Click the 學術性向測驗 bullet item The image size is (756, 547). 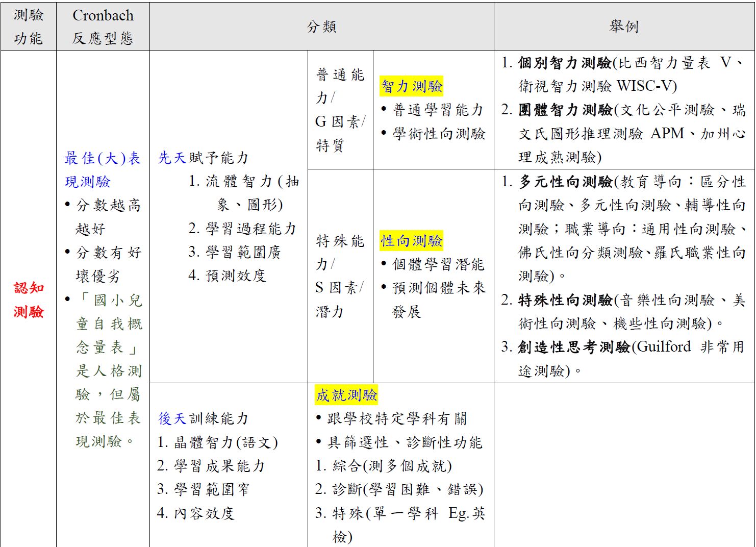tap(439, 134)
